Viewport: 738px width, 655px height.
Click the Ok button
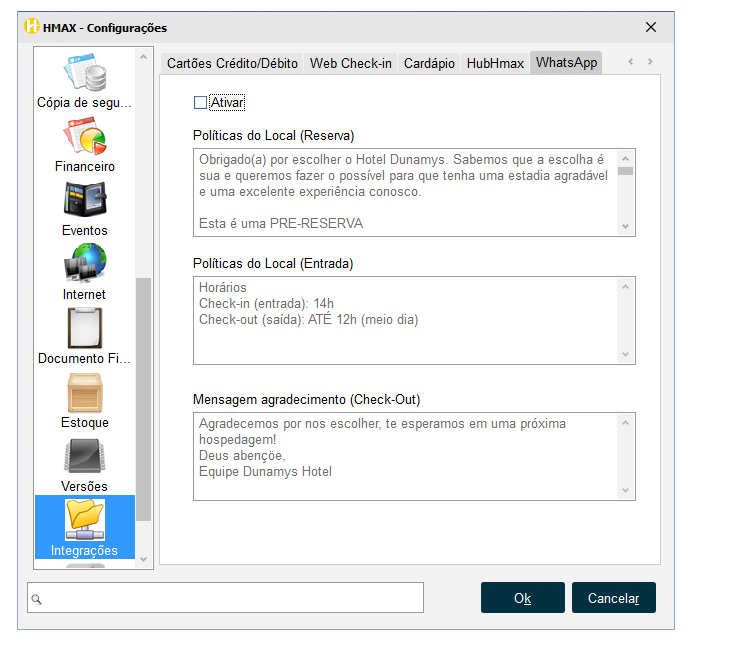coord(522,598)
